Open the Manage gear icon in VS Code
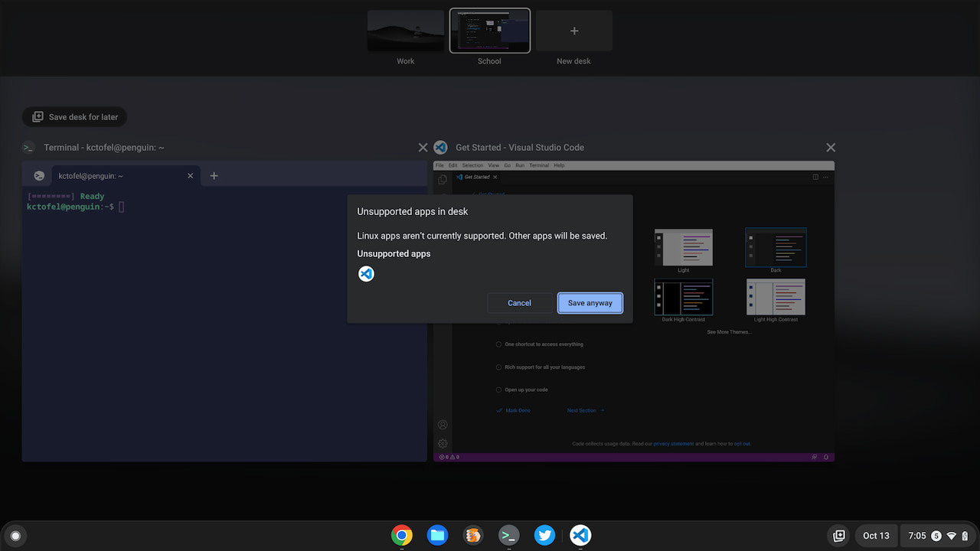The height and width of the screenshot is (551, 980). coord(443,443)
